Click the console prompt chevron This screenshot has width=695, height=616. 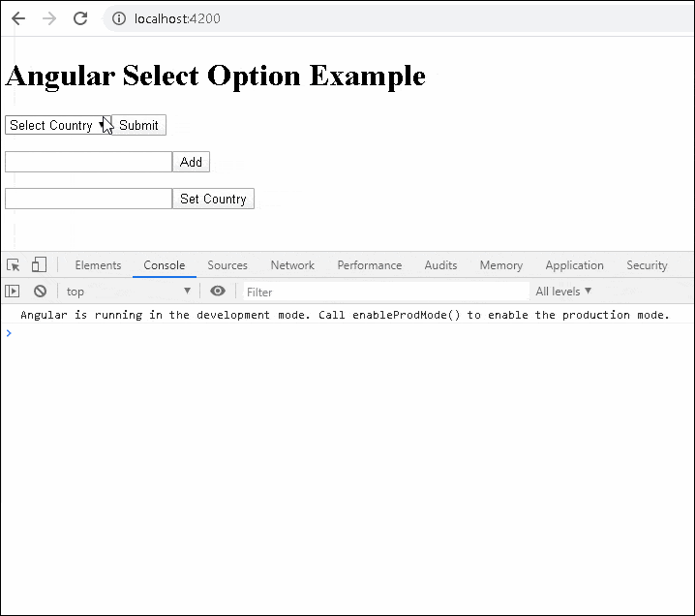point(9,333)
